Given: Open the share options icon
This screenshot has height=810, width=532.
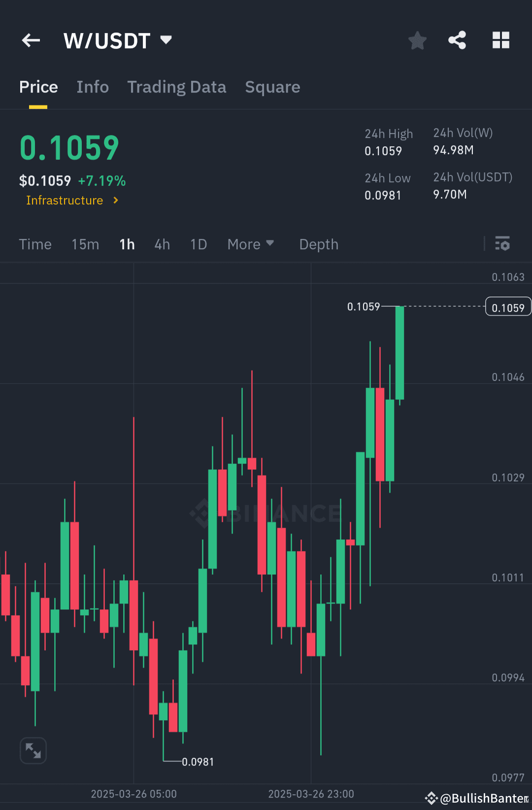Looking at the screenshot, I should (x=457, y=40).
